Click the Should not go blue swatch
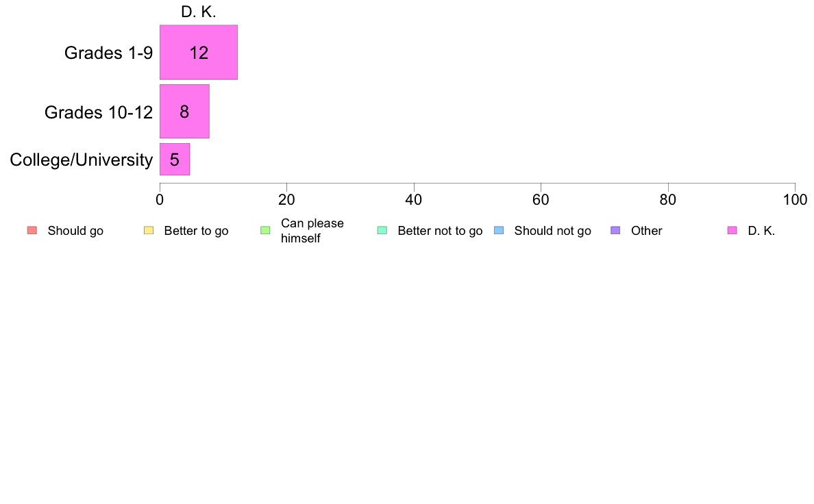This screenshot has width=814, height=504. point(499,231)
